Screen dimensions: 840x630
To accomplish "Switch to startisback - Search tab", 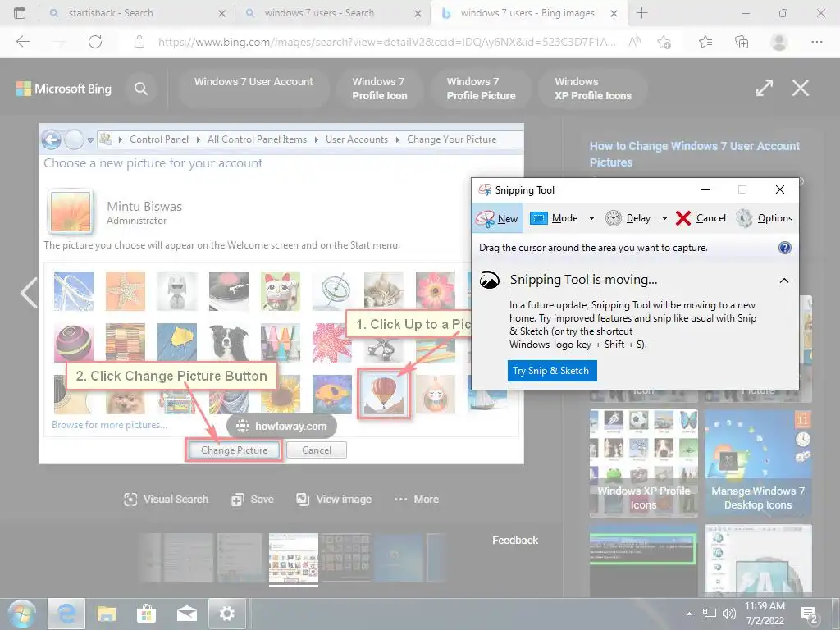I will (x=137, y=13).
